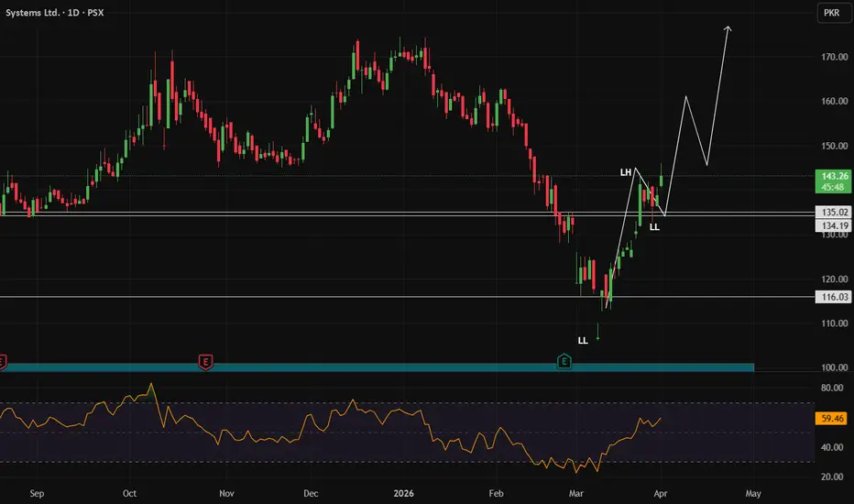
Task: Click the green earnings E marker near March
Action: point(564,361)
